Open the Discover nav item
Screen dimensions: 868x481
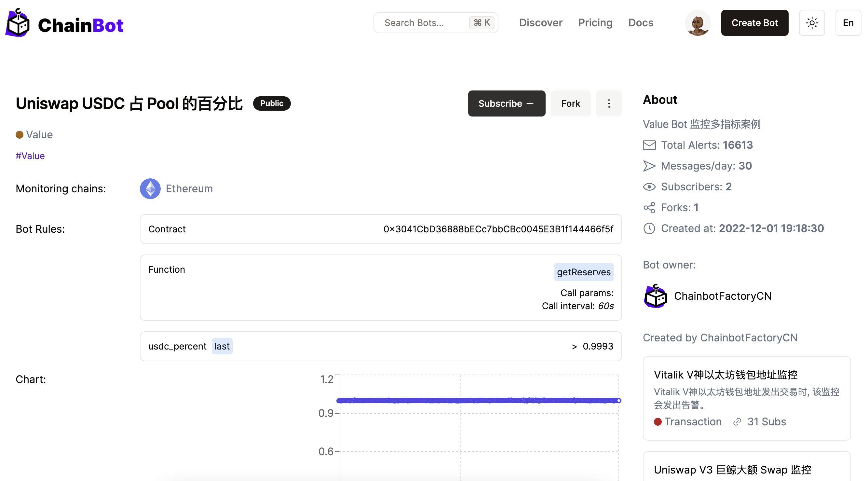540,23
